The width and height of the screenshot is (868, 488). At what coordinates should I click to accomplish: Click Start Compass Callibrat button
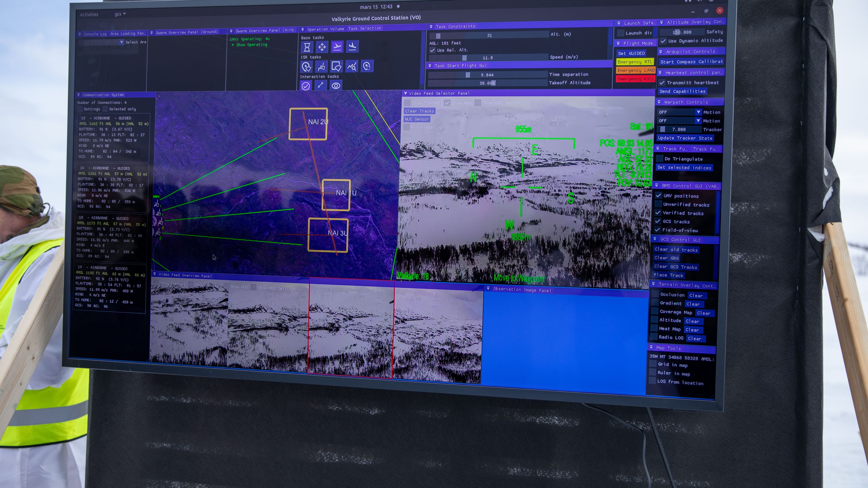691,62
